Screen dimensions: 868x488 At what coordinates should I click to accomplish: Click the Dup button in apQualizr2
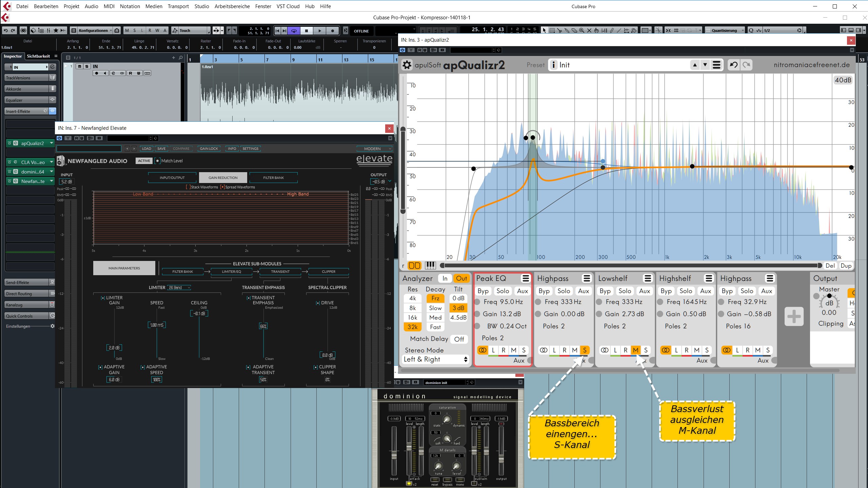[846, 266]
